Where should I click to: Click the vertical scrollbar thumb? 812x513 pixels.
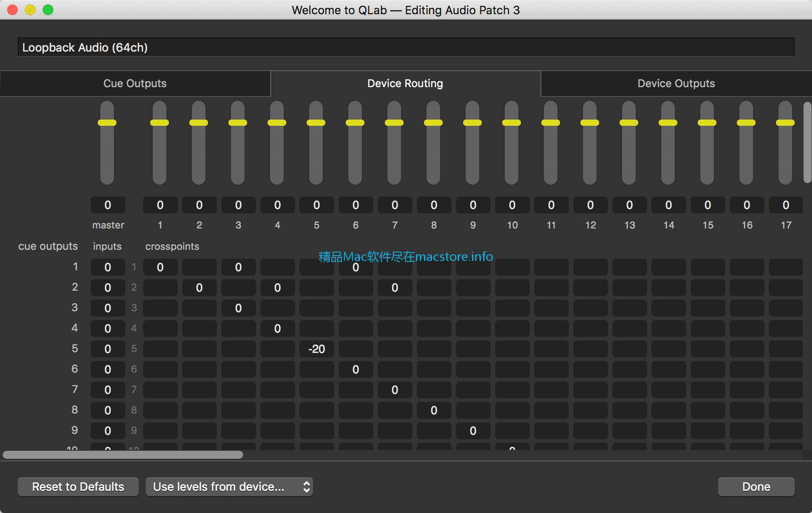pyautogui.click(x=807, y=142)
